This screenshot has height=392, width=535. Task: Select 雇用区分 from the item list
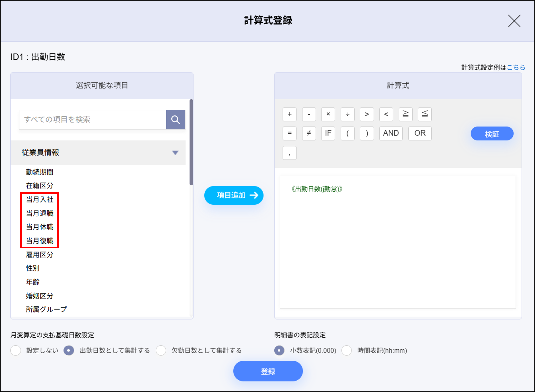coord(39,255)
